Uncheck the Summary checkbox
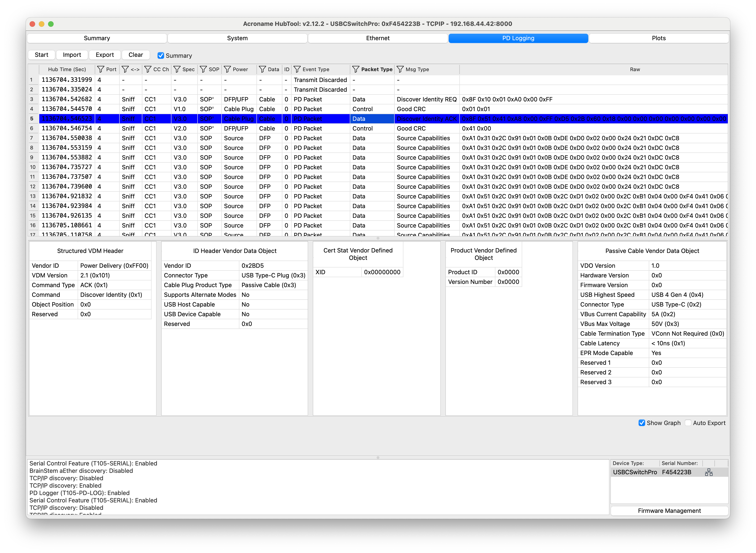This screenshot has height=553, width=756. pos(161,56)
